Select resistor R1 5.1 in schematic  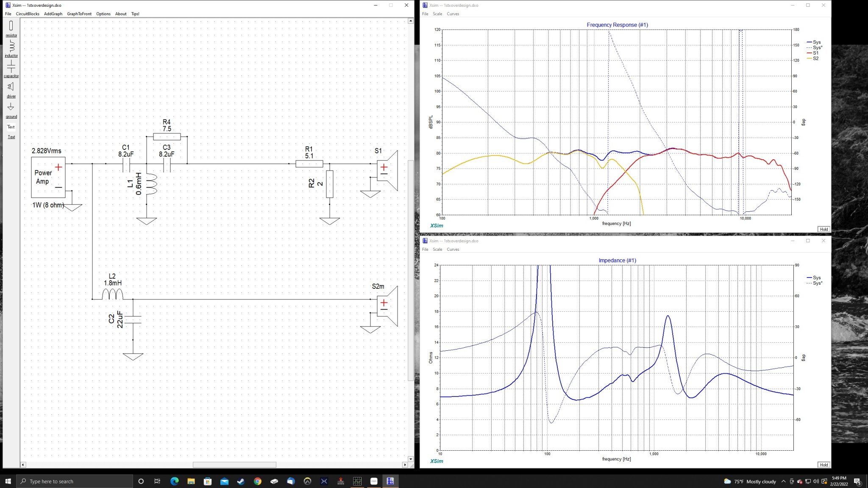(x=309, y=164)
